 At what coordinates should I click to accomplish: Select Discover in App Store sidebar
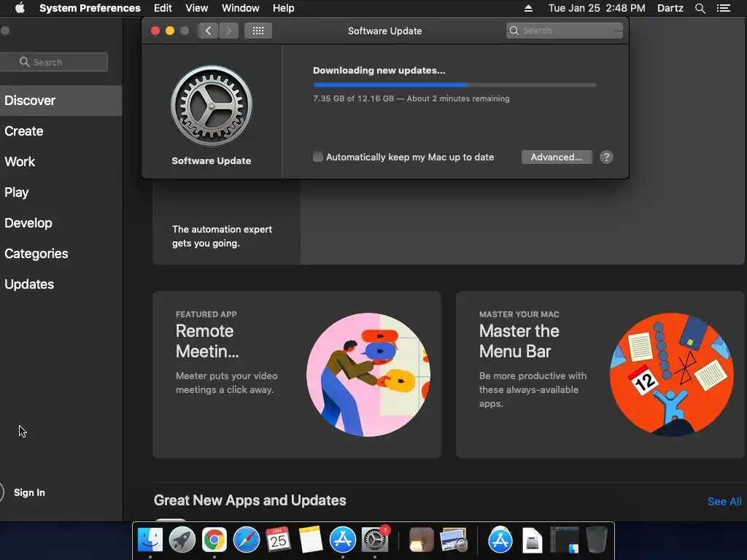61,101
